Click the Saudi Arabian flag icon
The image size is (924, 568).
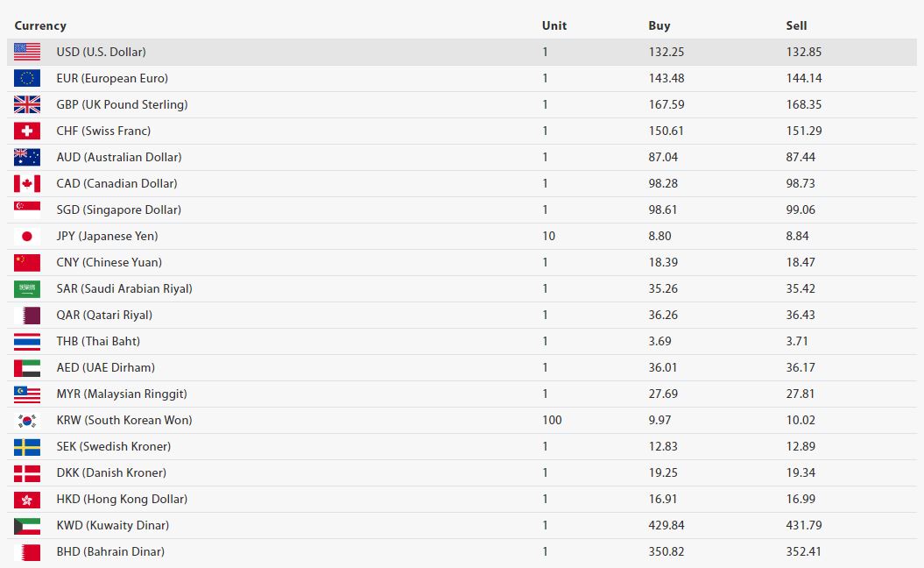27,289
